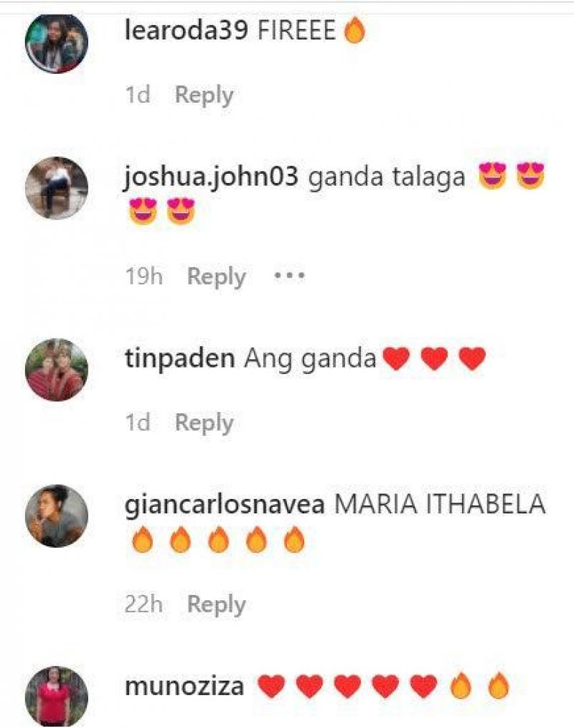574x728 pixels.
Task: Click the first red heart after Ang ganda
Action: (x=396, y=359)
